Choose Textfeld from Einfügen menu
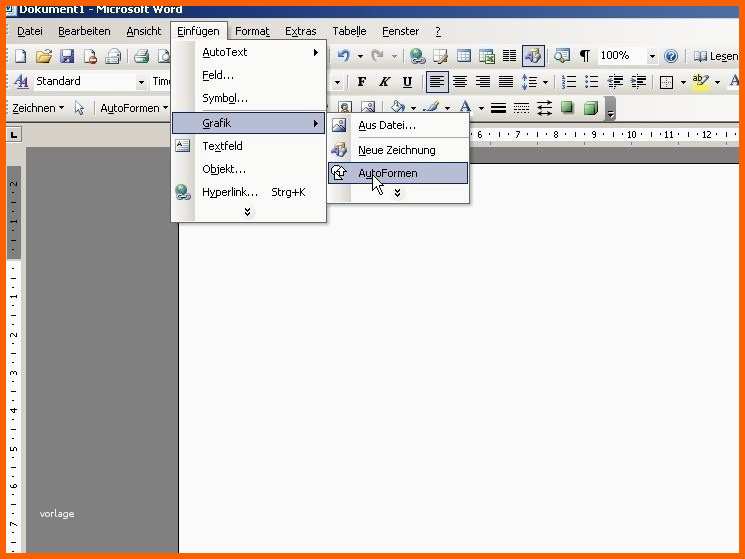 tap(248, 146)
